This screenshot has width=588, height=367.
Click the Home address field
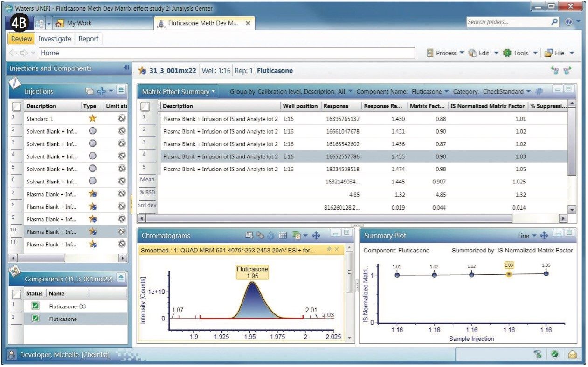pos(227,53)
